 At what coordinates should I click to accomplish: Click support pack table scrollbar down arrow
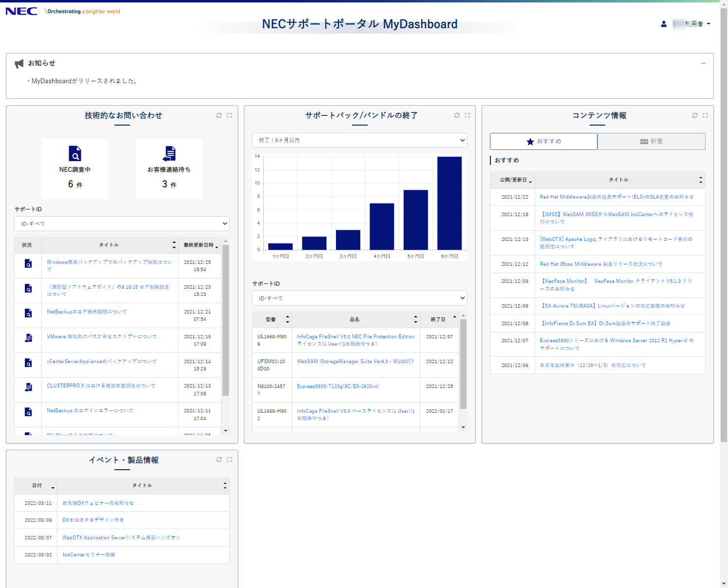click(463, 427)
